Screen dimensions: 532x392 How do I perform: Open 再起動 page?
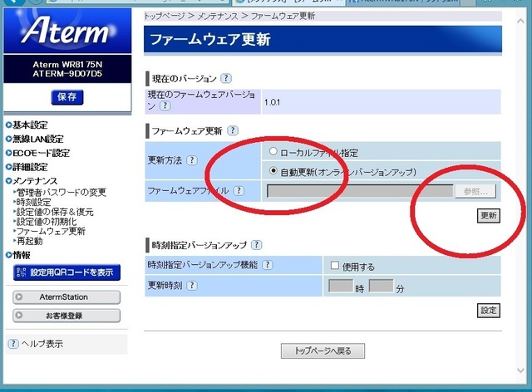click(30, 242)
